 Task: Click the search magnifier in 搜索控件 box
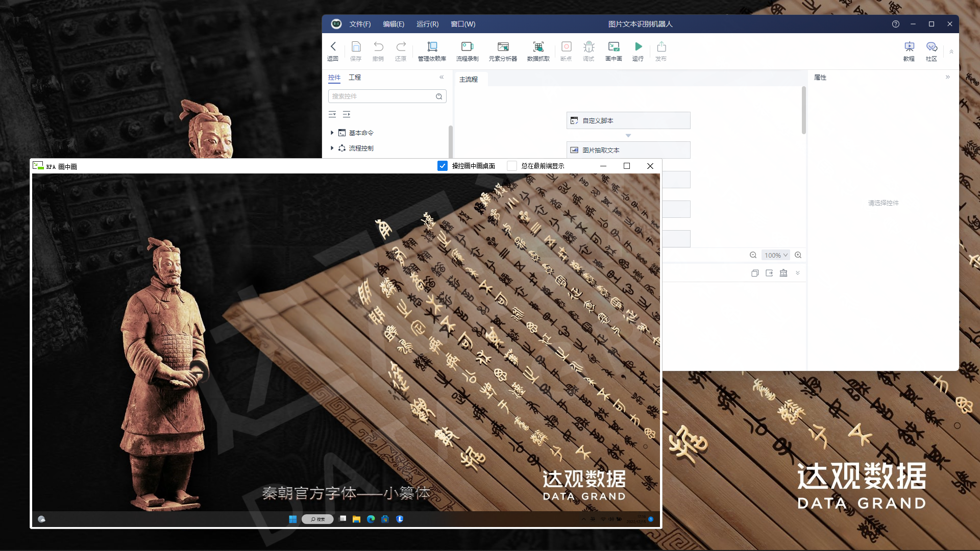point(439,96)
